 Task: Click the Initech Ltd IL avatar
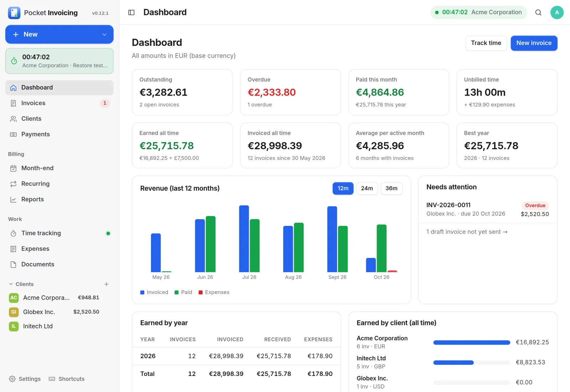14,326
